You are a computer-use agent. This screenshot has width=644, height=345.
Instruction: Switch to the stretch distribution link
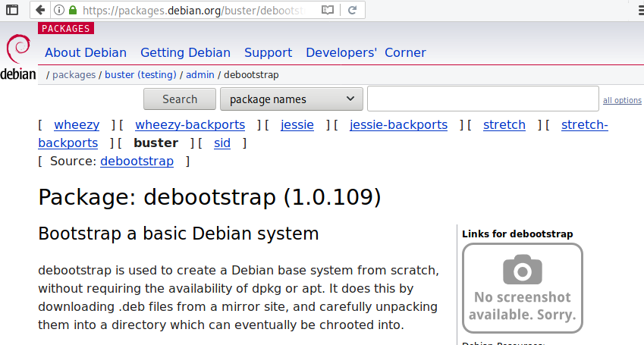click(x=504, y=125)
